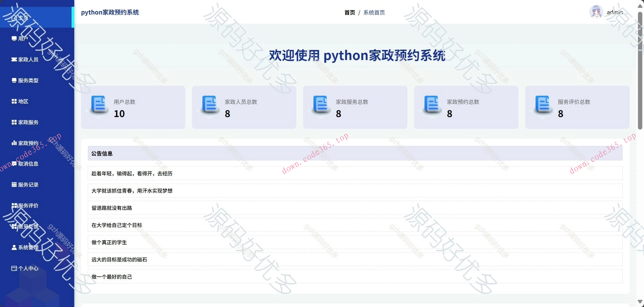Click the 家政预约总数 label
This screenshot has width=644, height=307.
click(463, 102)
